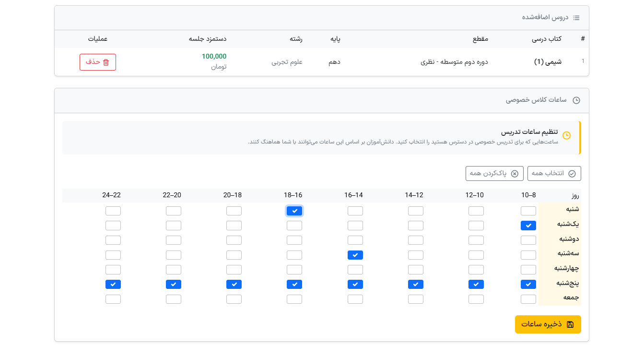Check شنبه 24–22 time slot
The width and height of the screenshot is (644, 346).
click(113, 211)
